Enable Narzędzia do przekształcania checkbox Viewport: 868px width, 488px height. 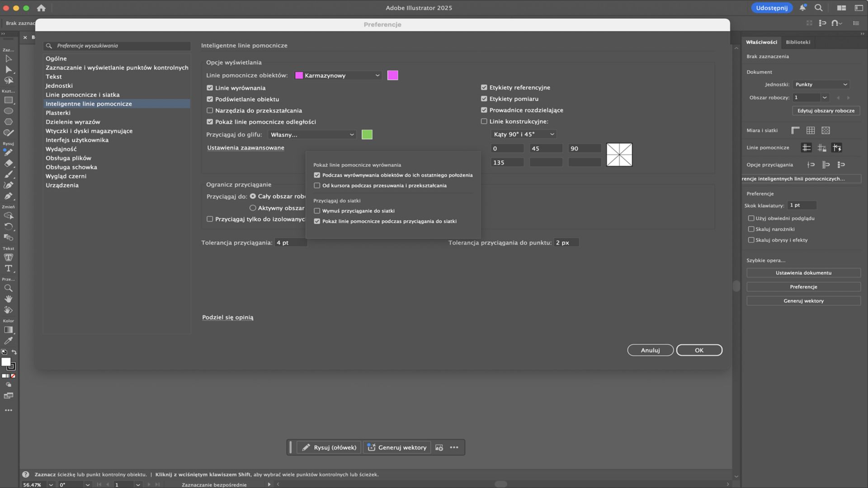[210, 111]
